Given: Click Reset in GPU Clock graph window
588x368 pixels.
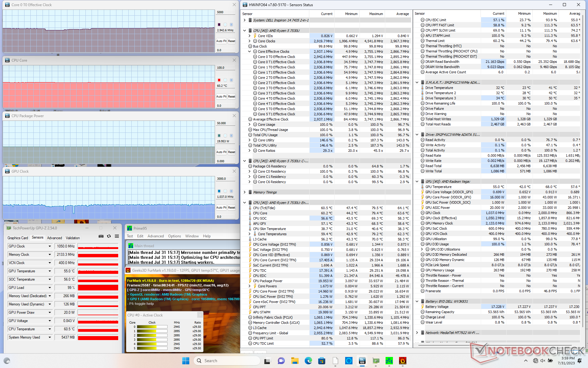Looking at the screenshot, I should 232,207.
